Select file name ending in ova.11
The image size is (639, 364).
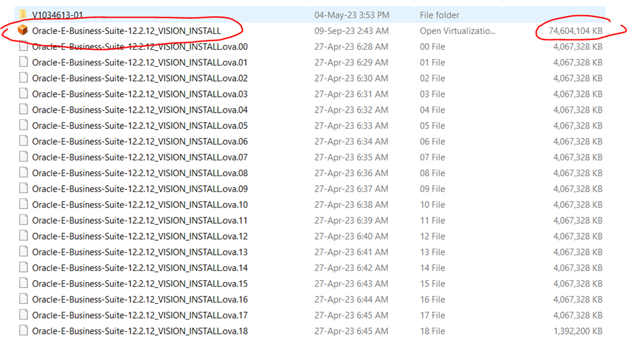point(140,221)
